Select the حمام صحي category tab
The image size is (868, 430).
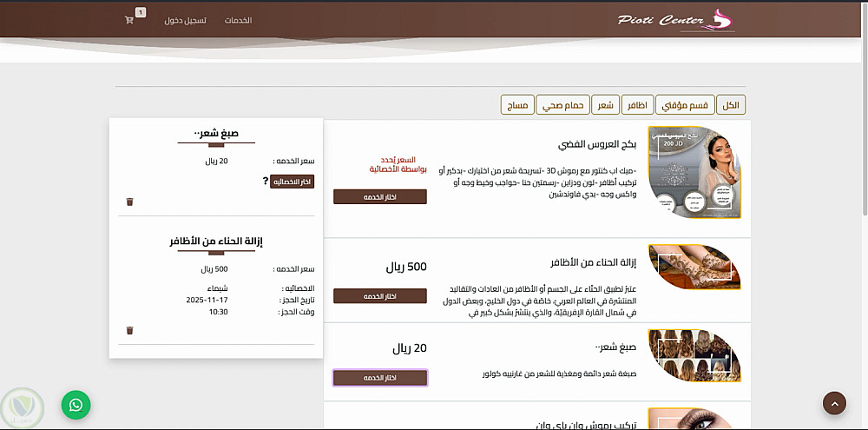click(563, 105)
